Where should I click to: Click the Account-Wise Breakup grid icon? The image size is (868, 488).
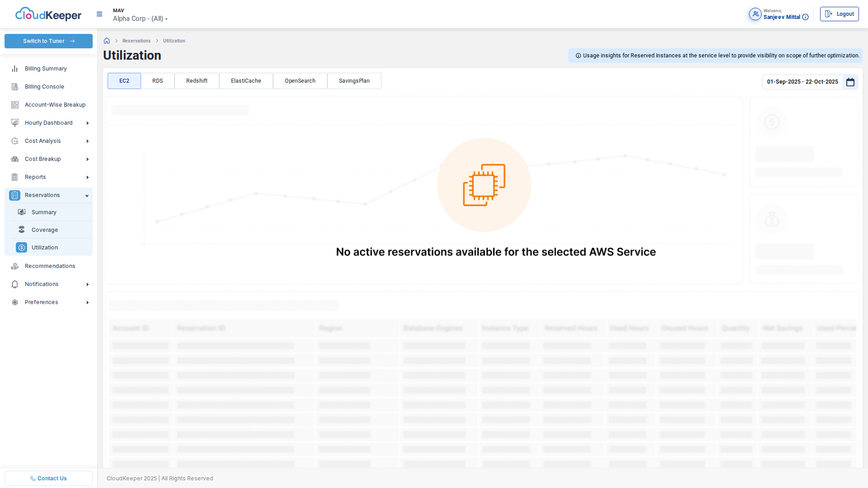coord(15,105)
